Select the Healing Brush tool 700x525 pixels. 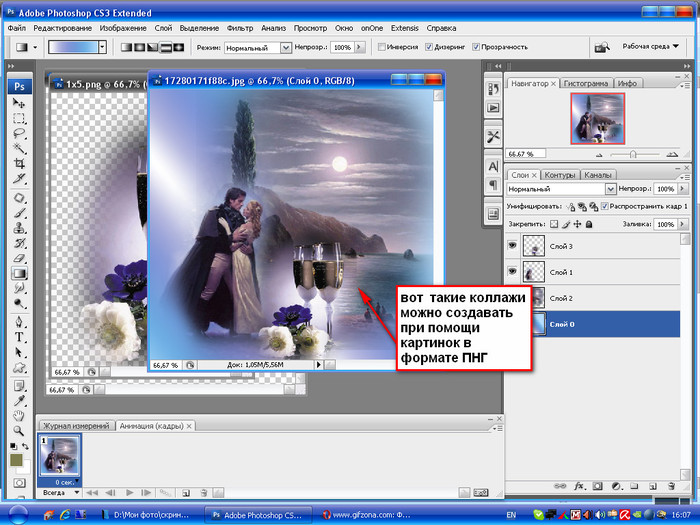click(x=19, y=198)
